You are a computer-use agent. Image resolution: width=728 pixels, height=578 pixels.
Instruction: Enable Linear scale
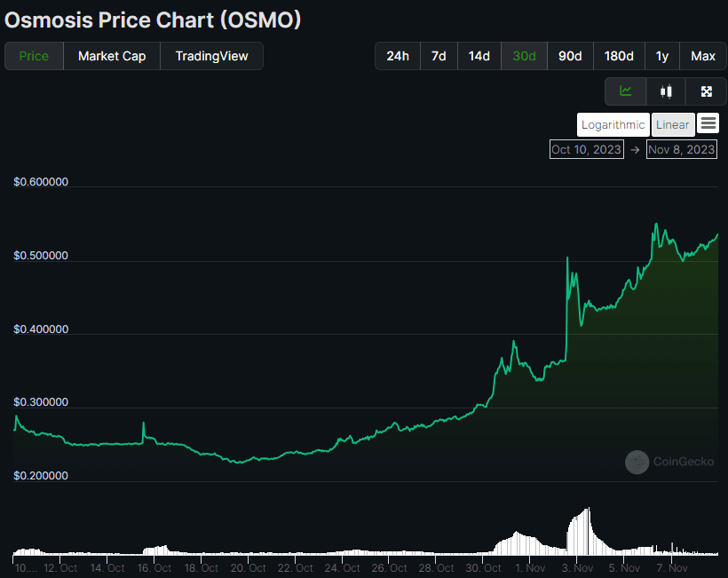[673, 125]
